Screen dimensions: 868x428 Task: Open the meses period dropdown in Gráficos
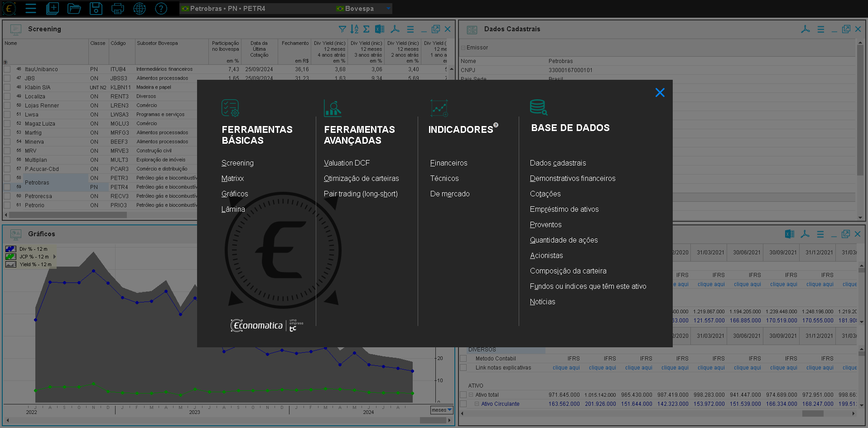coord(442,410)
